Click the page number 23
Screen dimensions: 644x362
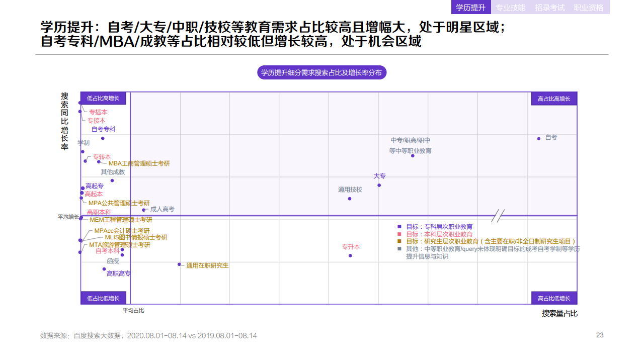600,334
